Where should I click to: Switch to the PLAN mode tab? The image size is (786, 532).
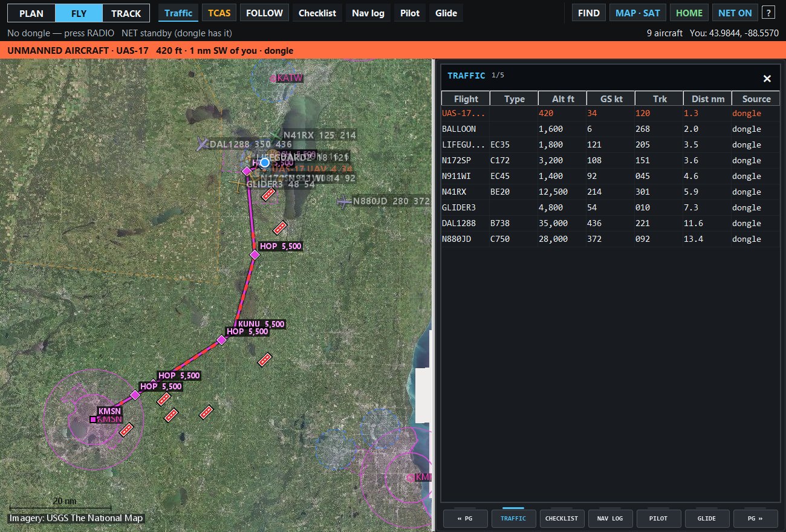point(31,13)
